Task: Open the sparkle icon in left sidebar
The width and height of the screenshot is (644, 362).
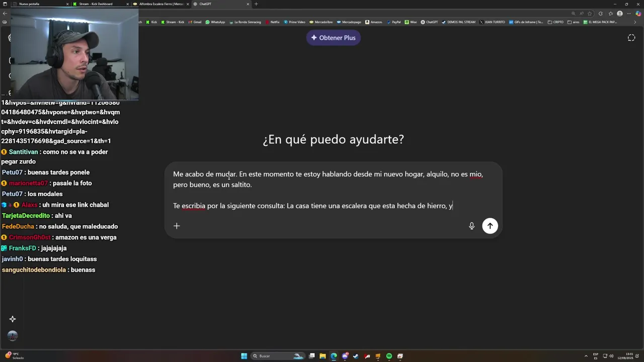Action: (13, 319)
